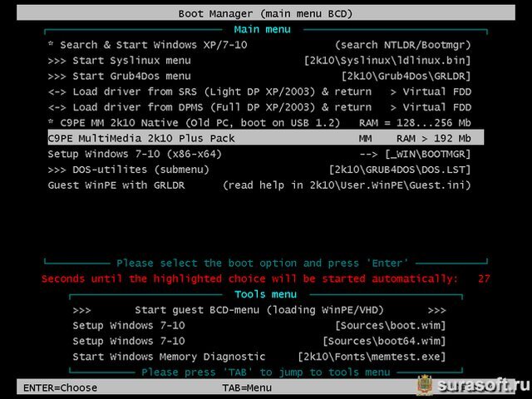Launch Start Windows Memory Diagnostic
The height and width of the screenshot is (399, 532).
point(259,357)
